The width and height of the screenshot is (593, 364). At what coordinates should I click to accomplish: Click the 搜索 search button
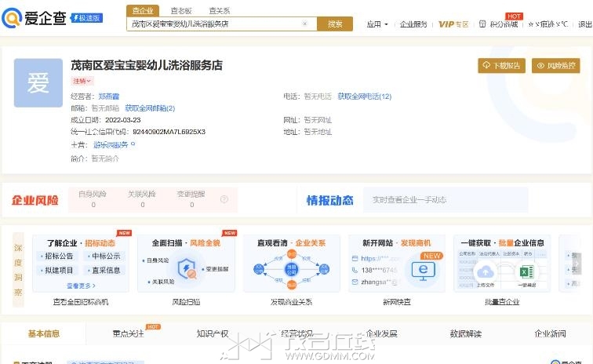point(335,24)
